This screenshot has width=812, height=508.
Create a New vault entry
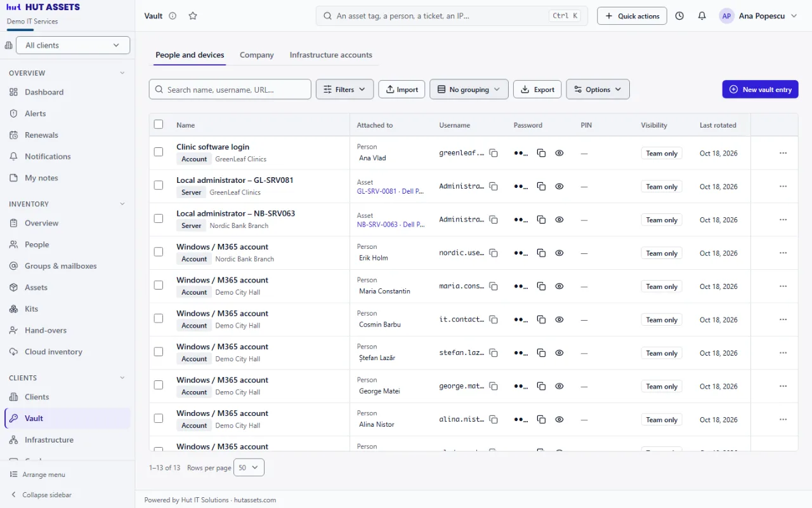pyautogui.click(x=760, y=90)
